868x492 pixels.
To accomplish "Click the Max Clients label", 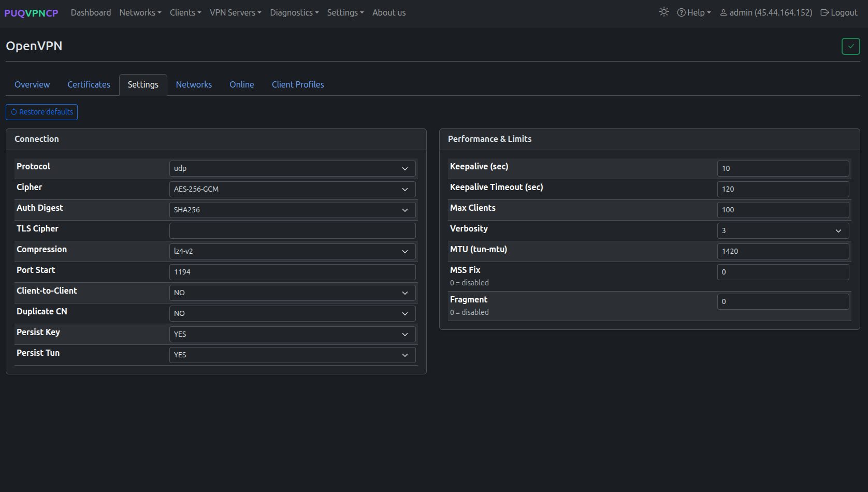I will tap(473, 208).
